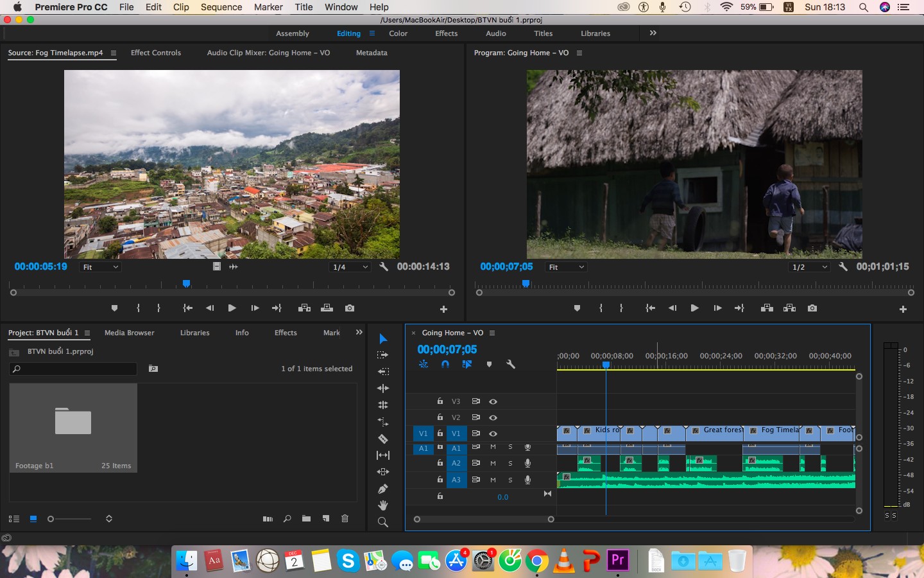Switch to Audio workspace
The width and height of the screenshot is (924, 578).
tap(496, 33)
